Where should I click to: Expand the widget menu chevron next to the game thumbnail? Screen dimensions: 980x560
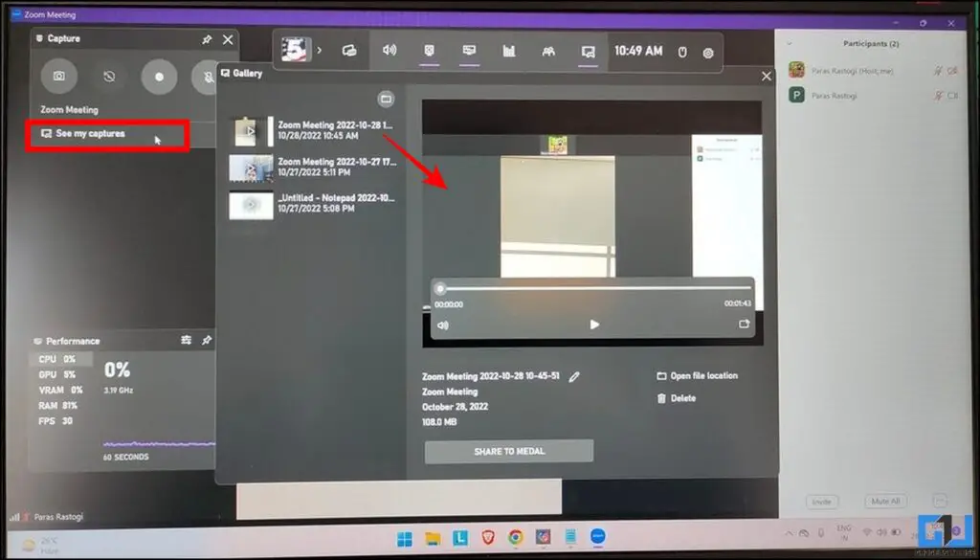coord(321,48)
